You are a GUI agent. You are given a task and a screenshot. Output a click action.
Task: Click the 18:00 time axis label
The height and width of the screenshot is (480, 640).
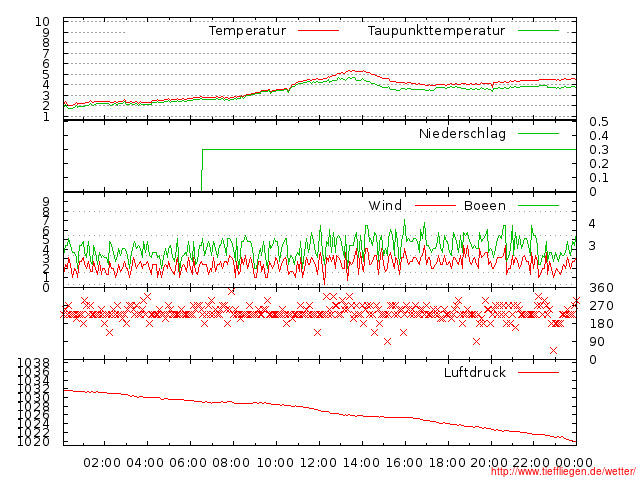tap(447, 463)
